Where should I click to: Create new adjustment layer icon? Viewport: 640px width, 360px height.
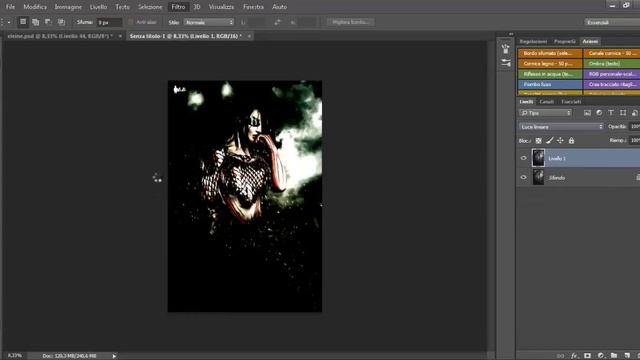(x=601, y=356)
